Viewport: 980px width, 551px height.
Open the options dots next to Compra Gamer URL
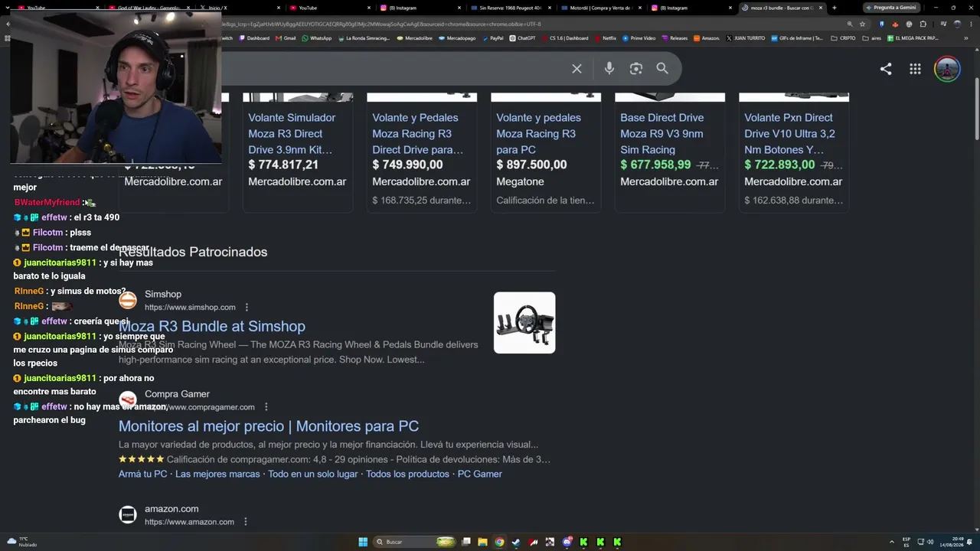point(266,407)
